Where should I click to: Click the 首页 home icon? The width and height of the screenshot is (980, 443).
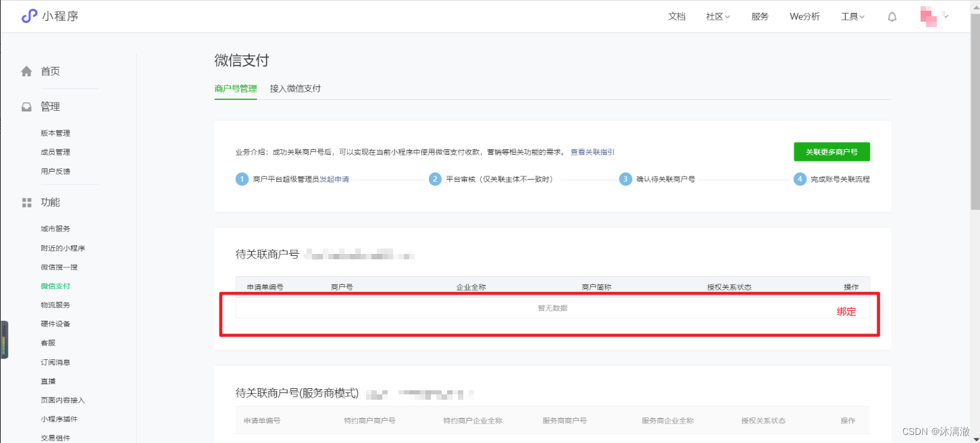tap(26, 71)
